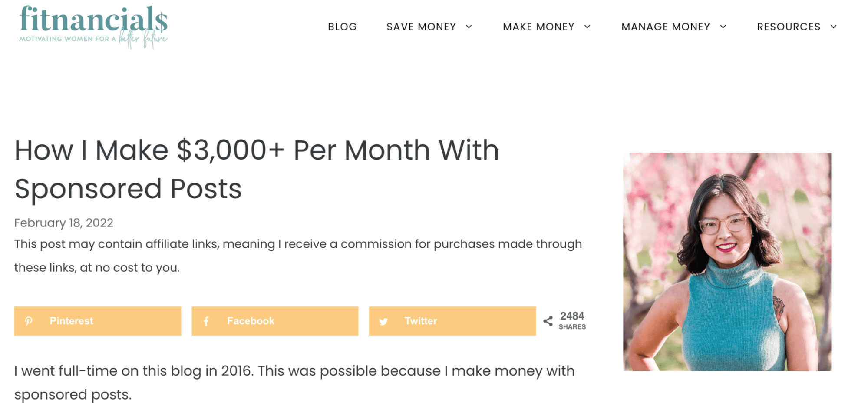Expand the Make Money dropdown arrow
This screenshot has width=868, height=413.
(x=587, y=27)
